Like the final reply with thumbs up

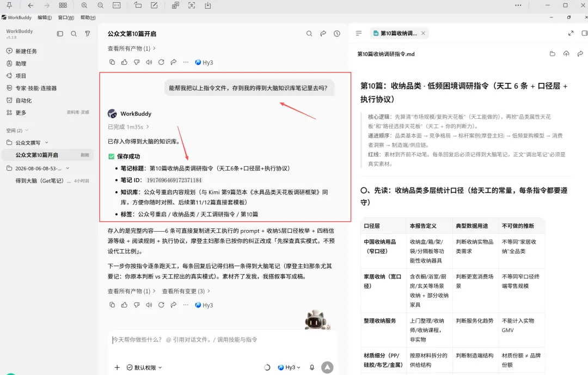tap(124, 305)
